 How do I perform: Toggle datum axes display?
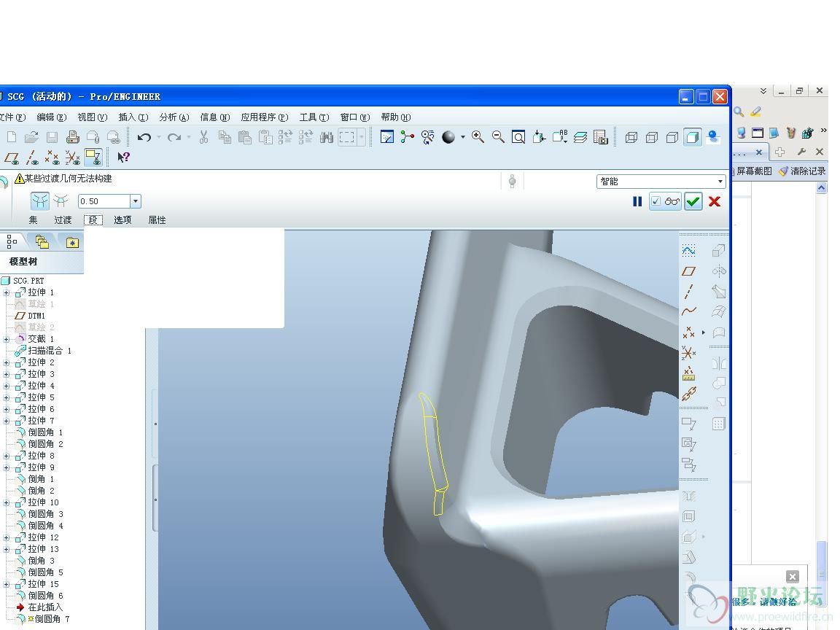coord(32,157)
